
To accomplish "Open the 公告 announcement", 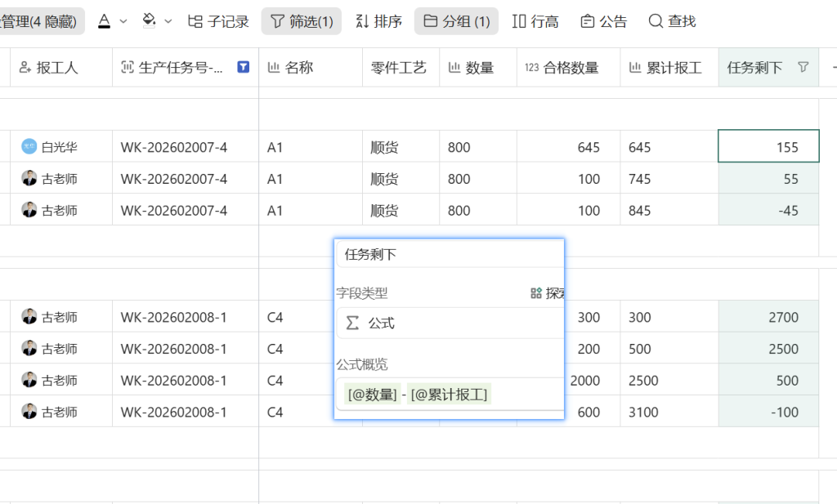I will tap(604, 21).
